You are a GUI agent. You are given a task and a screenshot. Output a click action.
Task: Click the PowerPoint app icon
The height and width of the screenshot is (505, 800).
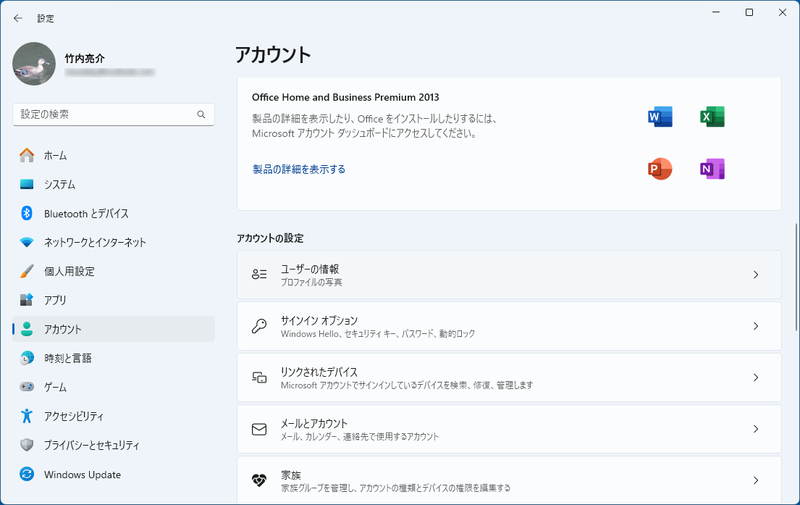pos(660,169)
